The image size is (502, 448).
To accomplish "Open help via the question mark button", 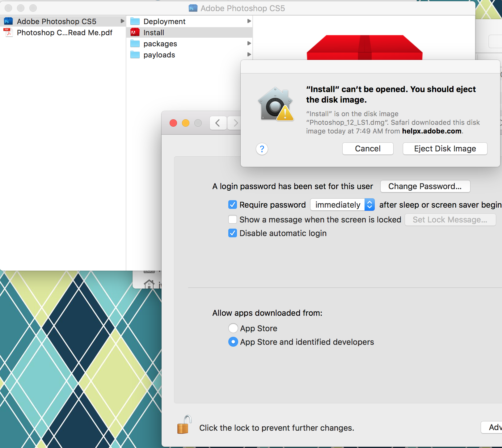I will [262, 149].
